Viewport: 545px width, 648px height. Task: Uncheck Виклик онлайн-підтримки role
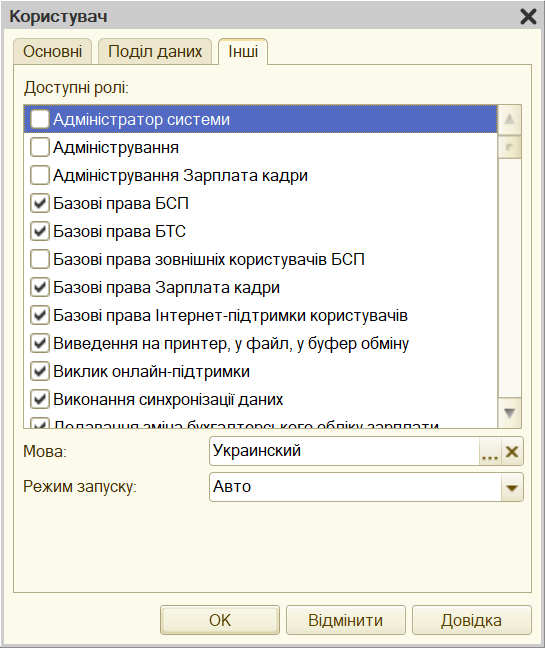pos(40,372)
